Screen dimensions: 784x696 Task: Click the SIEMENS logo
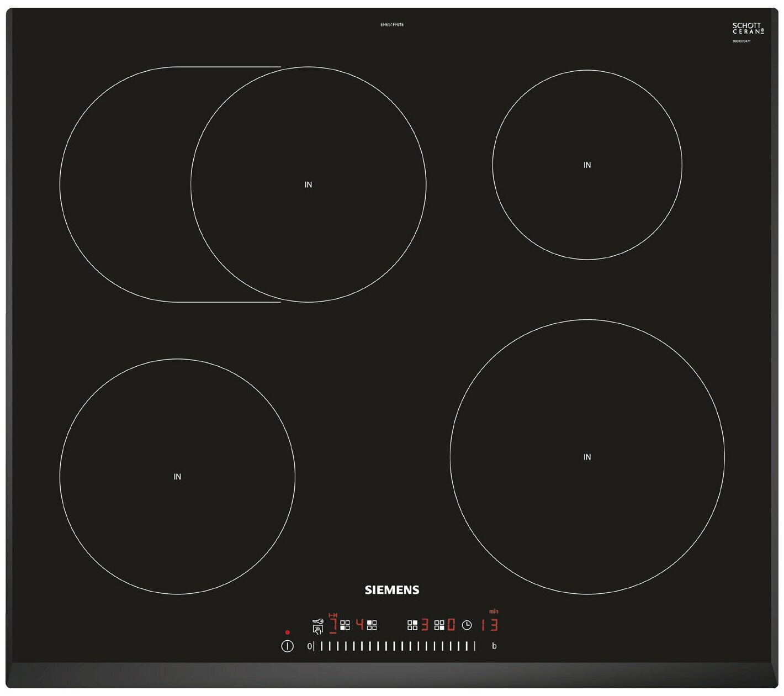tap(392, 590)
